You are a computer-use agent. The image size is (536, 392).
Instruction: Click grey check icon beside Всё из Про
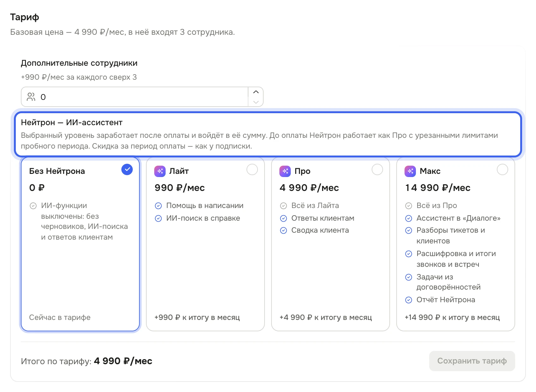click(x=409, y=206)
